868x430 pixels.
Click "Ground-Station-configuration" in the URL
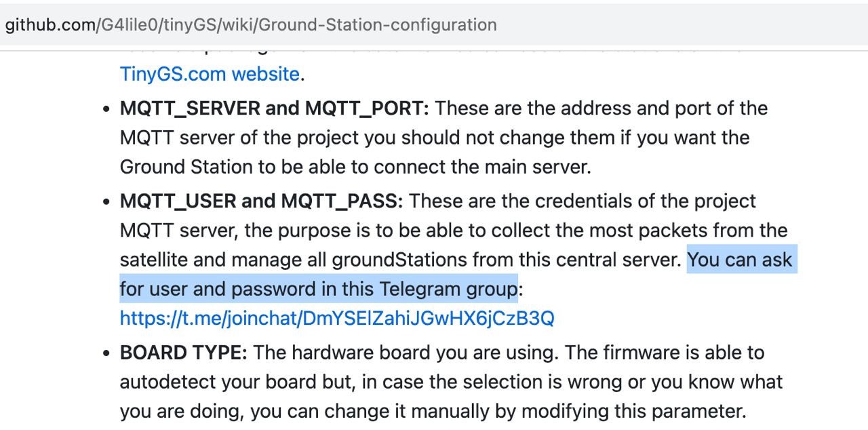click(378, 25)
